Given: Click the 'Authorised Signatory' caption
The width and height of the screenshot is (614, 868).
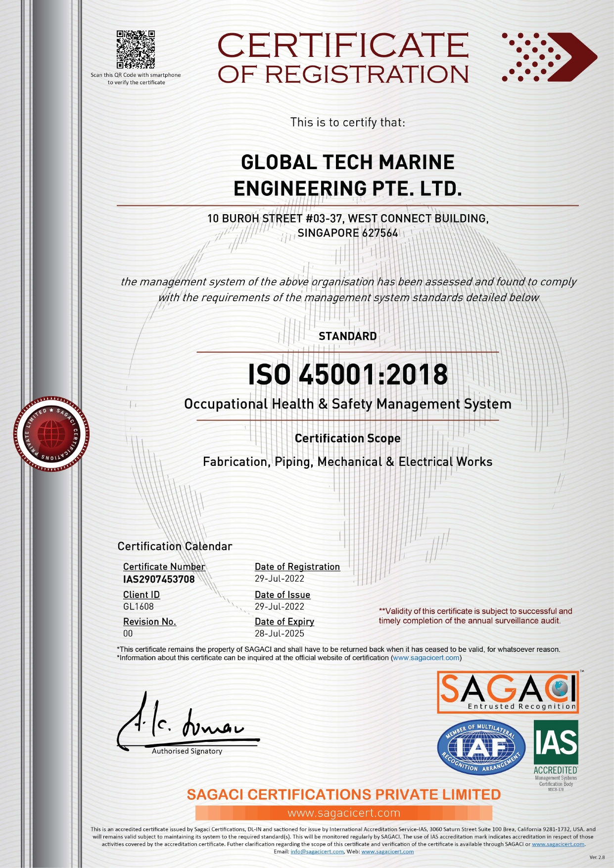Looking at the screenshot, I should tap(187, 751).
